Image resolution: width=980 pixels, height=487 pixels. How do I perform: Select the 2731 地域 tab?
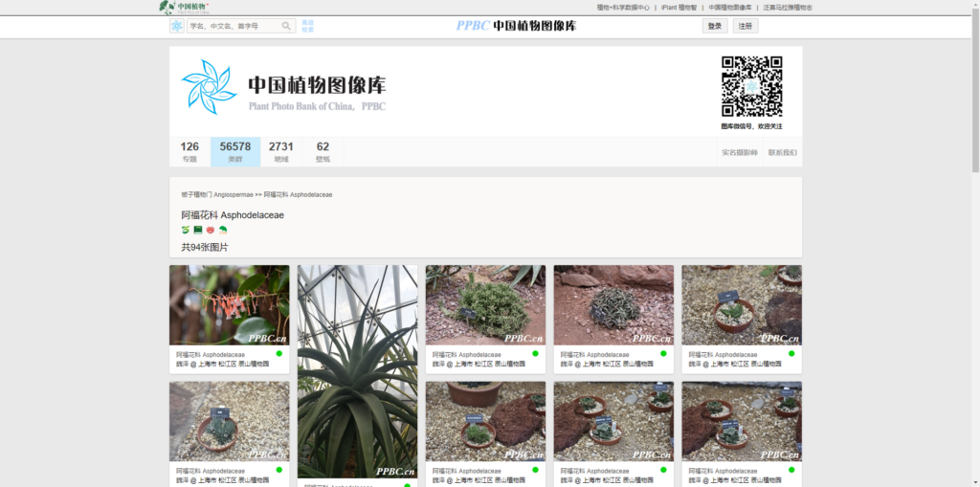[x=281, y=152]
